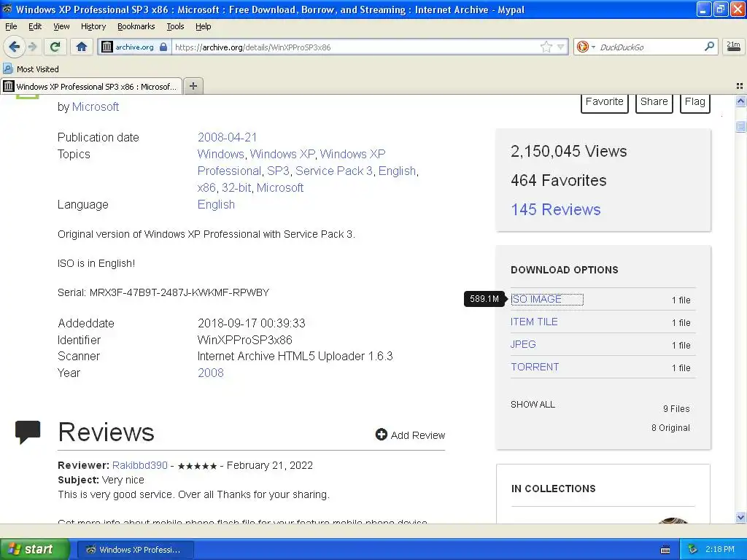Open the Most Visited bookmarks folder
The width and height of the screenshot is (747, 560).
(x=31, y=69)
